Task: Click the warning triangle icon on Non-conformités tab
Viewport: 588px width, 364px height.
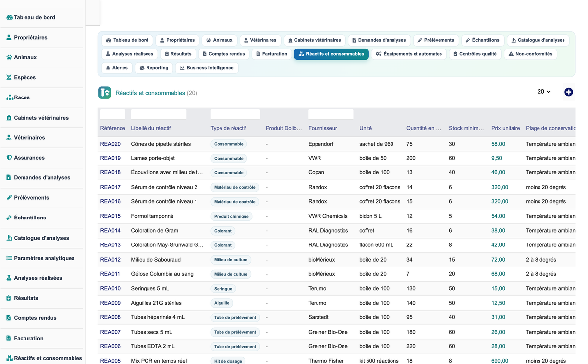Action: click(511, 54)
